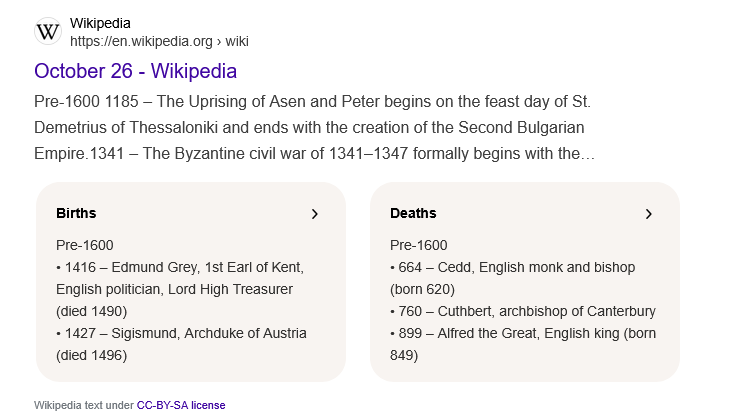Open the October 26 - Wikipedia link

coord(135,71)
